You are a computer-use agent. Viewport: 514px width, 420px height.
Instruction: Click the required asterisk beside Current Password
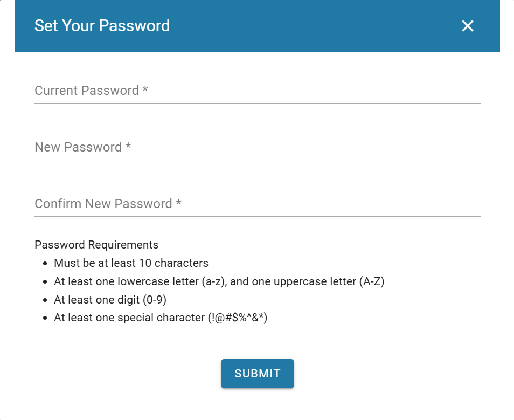tap(145, 91)
